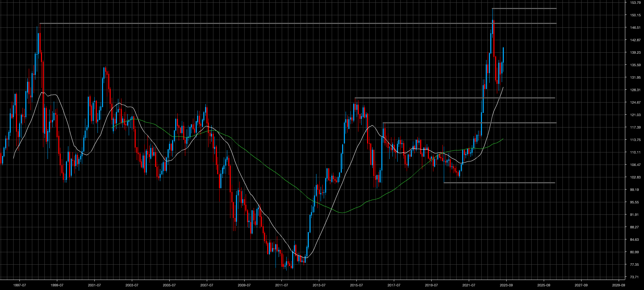Click the 2029-09 date axis label
Screen dimensions: 644x290
click(x=619, y=285)
